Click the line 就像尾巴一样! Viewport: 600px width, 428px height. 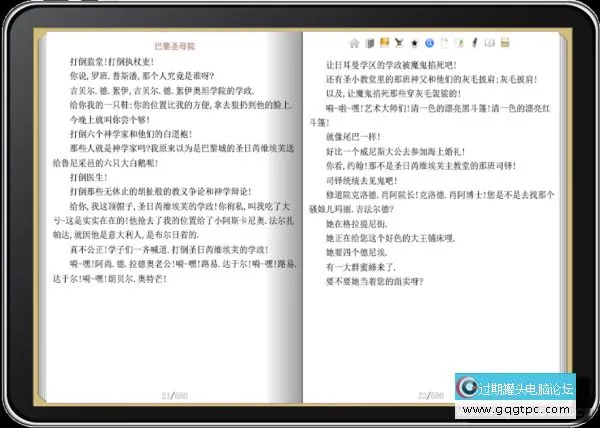(x=353, y=137)
